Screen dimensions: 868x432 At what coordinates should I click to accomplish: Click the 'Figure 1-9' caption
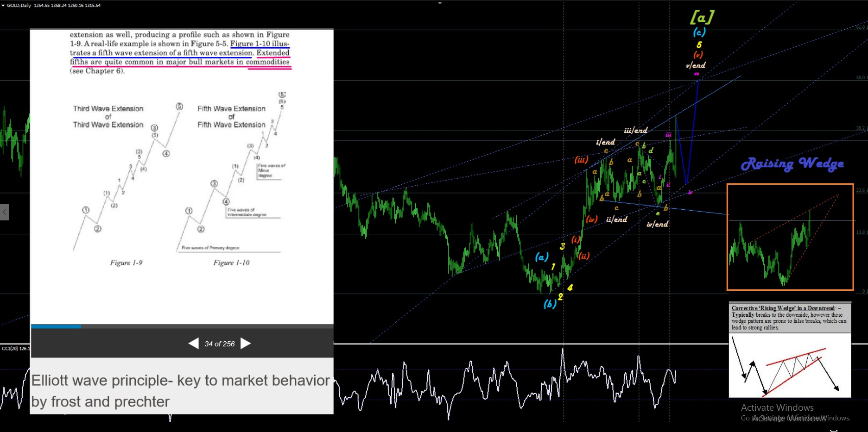(x=126, y=263)
